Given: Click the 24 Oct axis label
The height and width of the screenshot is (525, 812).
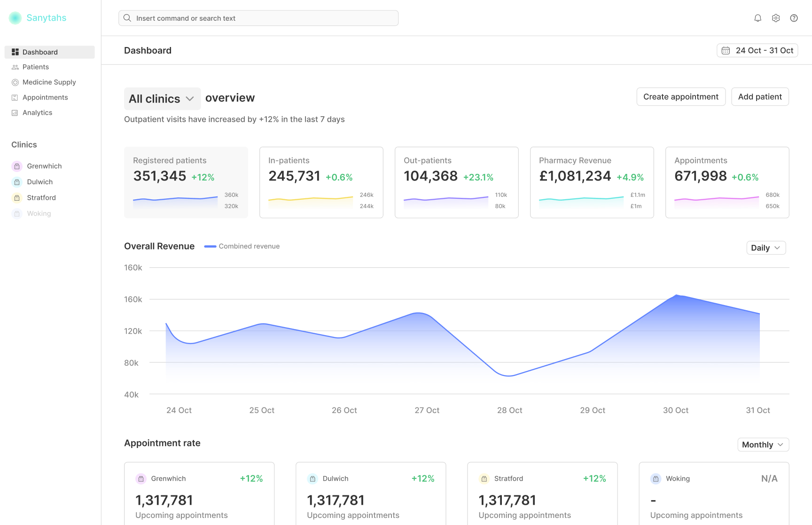Looking at the screenshot, I should click(179, 410).
